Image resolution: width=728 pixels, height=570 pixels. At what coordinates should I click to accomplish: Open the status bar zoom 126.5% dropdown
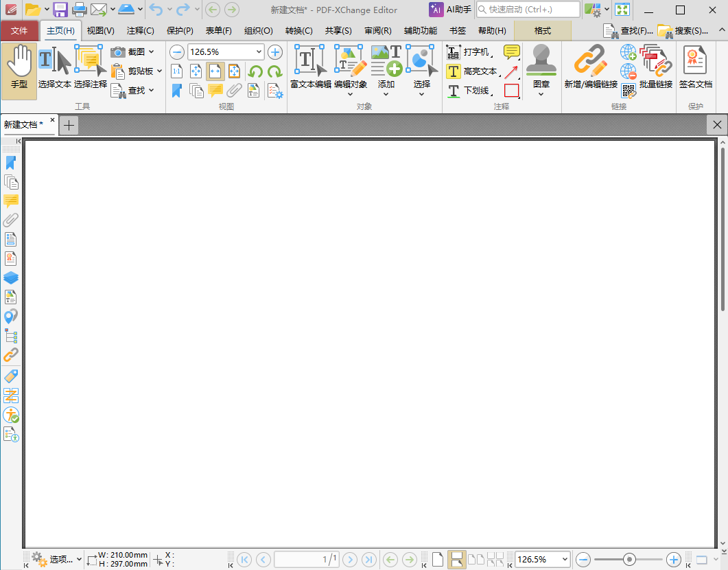coord(565,559)
